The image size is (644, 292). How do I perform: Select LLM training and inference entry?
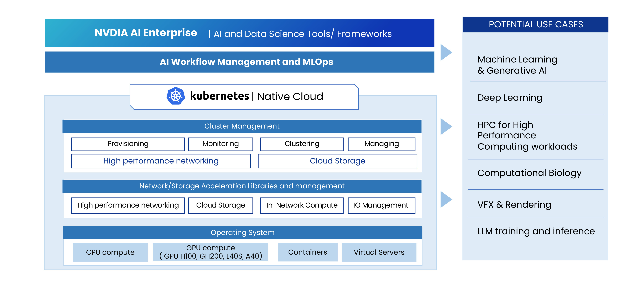pos(536,231)
